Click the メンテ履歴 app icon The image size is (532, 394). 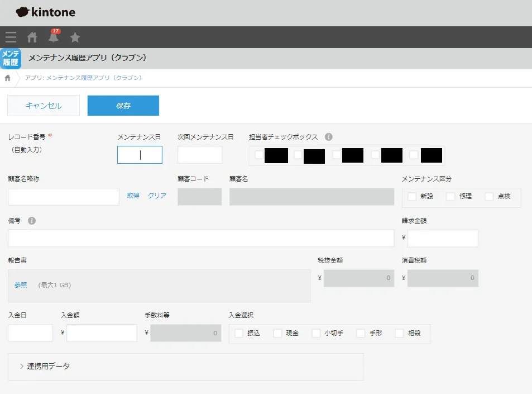(x=11, y=58)
